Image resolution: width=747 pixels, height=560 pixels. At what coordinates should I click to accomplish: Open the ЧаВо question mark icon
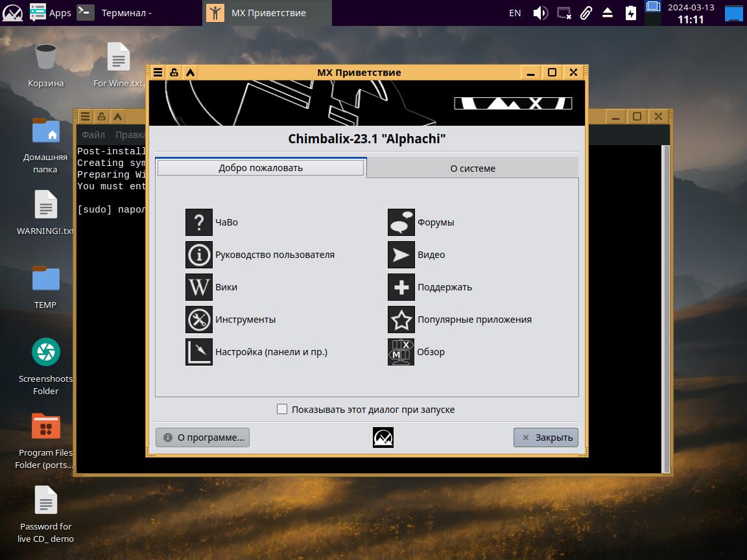pyautogui.click(x=198, y=222)
